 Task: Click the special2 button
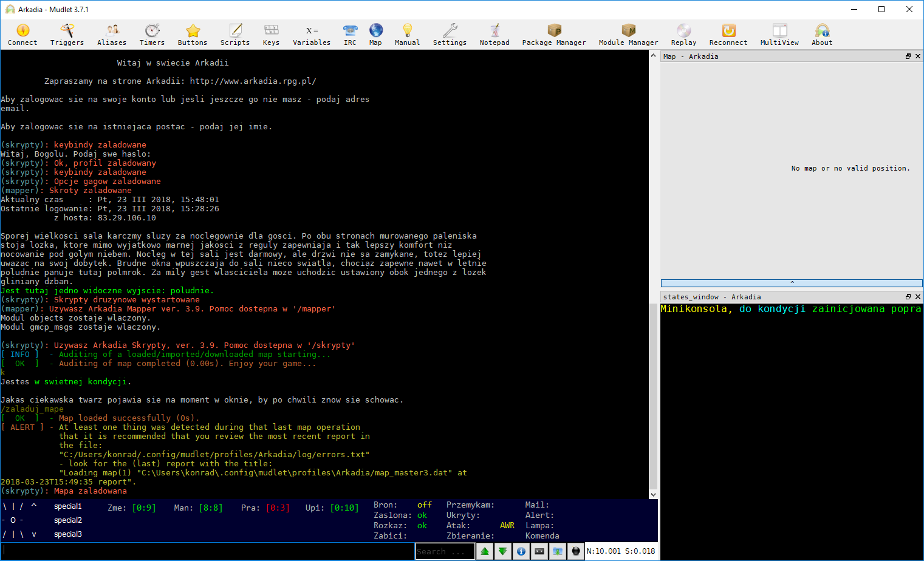[68, 520]
